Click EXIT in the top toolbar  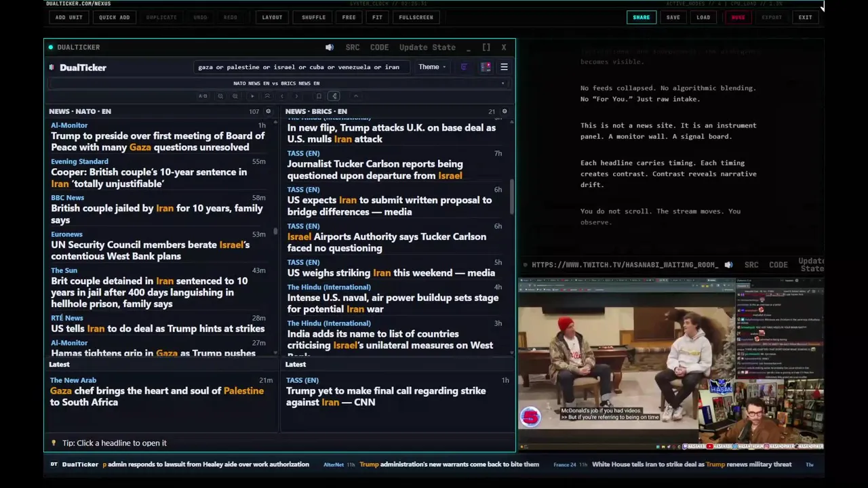coord(805,18)
